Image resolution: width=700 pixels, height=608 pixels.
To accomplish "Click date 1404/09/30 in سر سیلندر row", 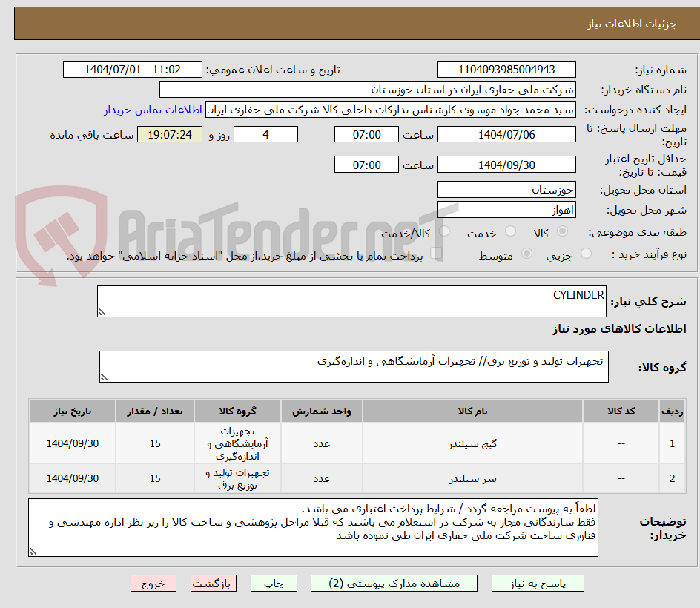I will 73,478.
